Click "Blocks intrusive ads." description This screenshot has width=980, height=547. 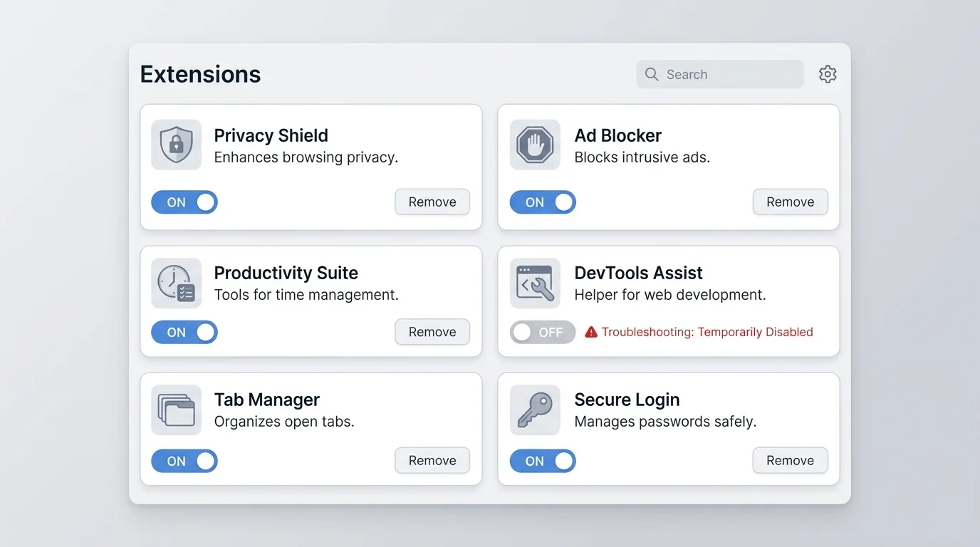642,157
